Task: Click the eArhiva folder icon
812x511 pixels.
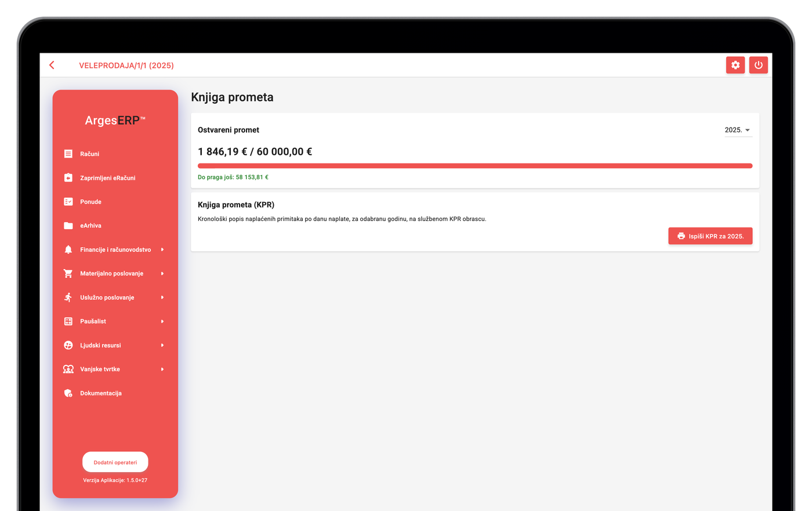Action: (x=68, y=226)
